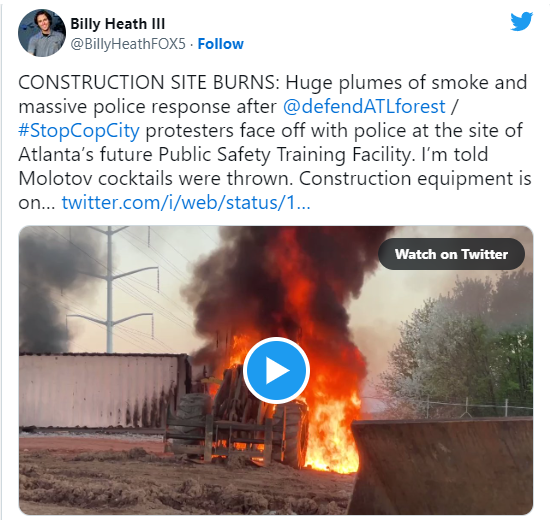Click the Molotov cocktails were thrown sentence
Viewport: 550px width, 520px height.
click(x=155, y=178)
